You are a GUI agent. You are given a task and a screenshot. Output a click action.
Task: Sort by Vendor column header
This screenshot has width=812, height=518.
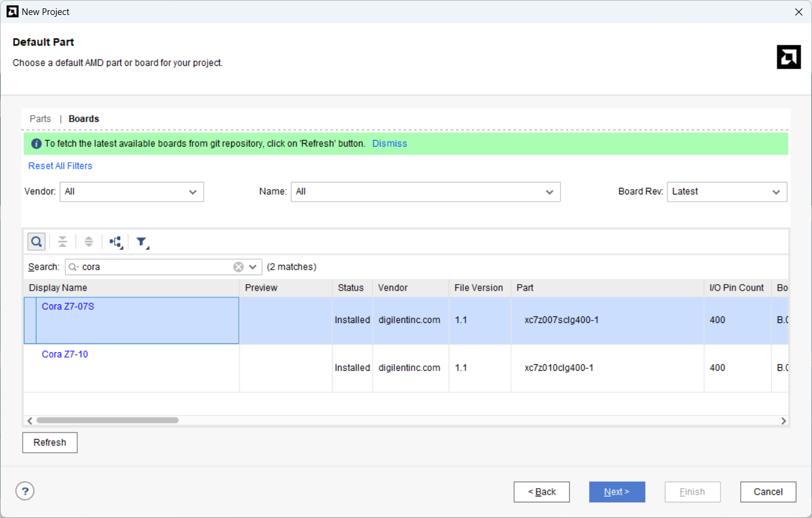tap(411, 288)
